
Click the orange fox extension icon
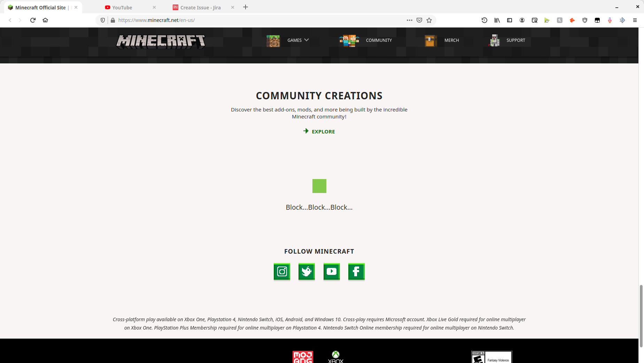click(572, 20)
